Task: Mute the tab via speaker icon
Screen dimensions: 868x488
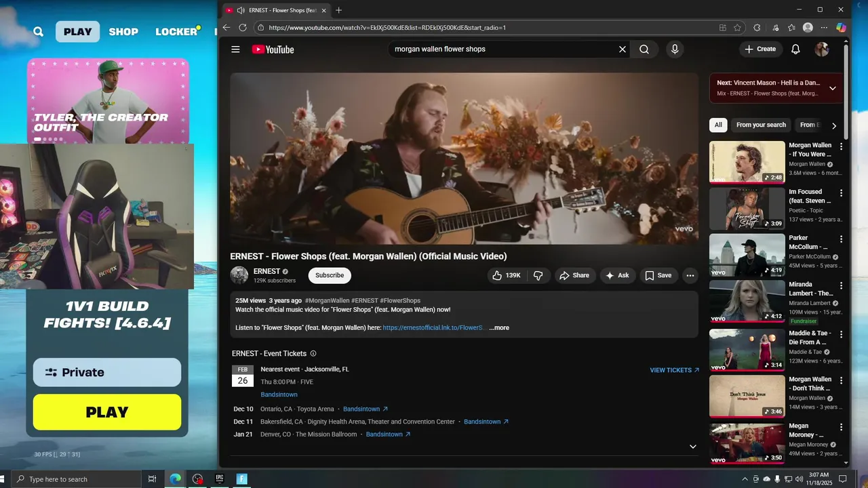Action: pos(241,10)
